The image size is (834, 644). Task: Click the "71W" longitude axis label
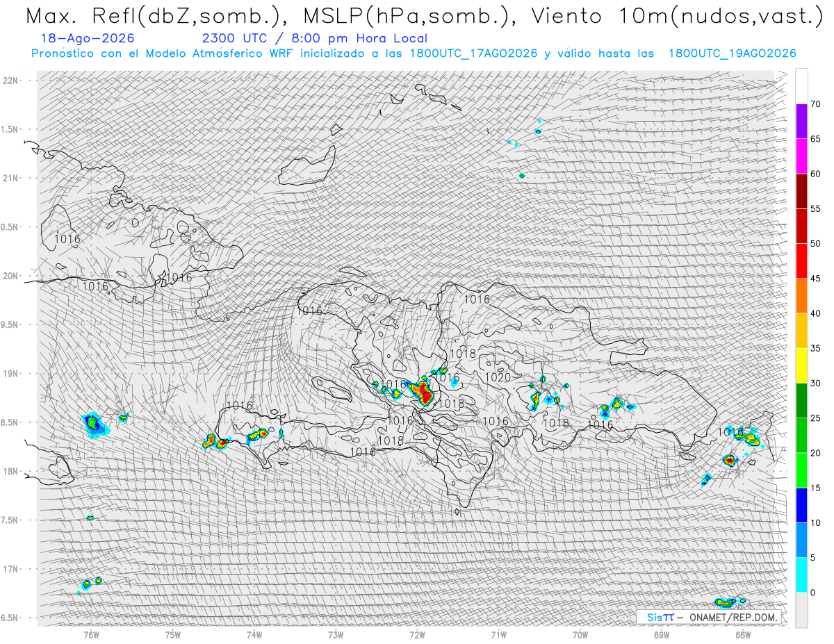498,634
